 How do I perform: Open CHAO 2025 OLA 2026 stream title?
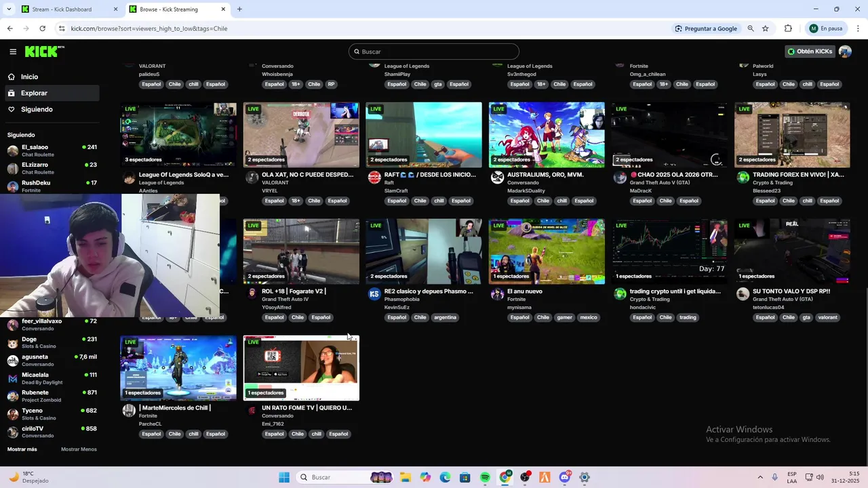pos(674,175)
